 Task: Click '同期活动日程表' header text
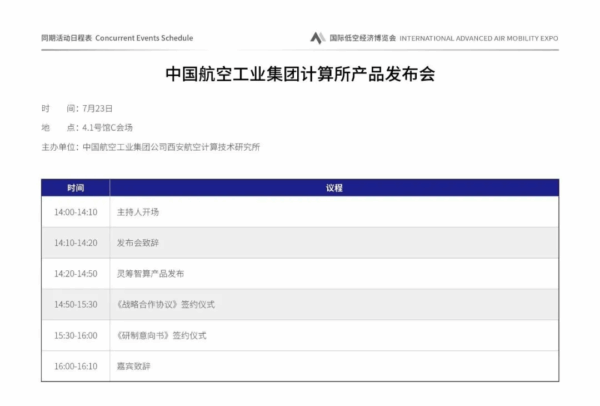pos(67,38)
